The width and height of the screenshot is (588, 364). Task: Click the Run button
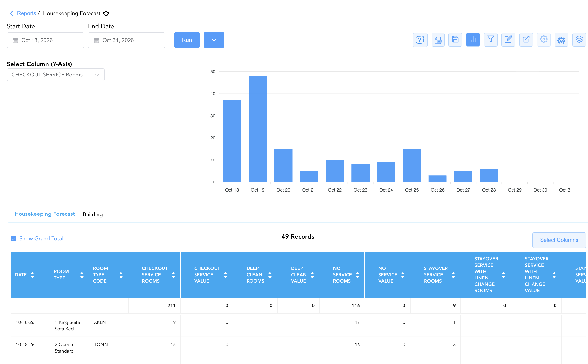click(187, 40)
